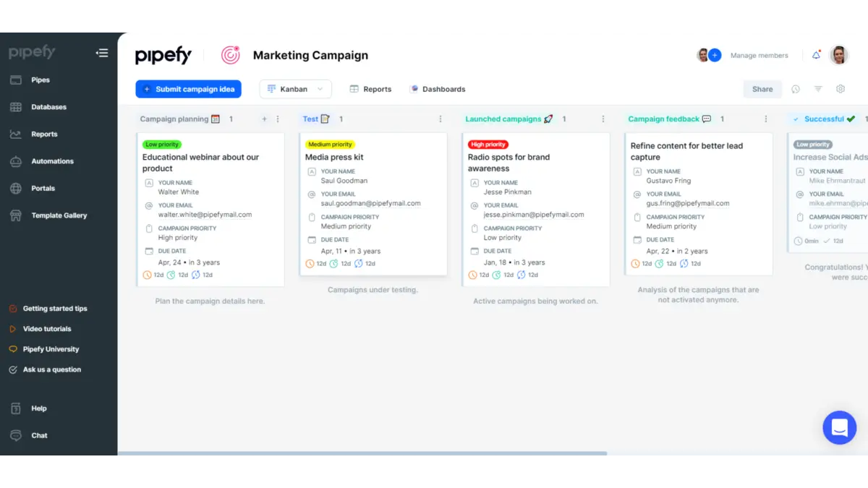Open Help in the sidebar
868x488 pixels.
click(39, 408)
